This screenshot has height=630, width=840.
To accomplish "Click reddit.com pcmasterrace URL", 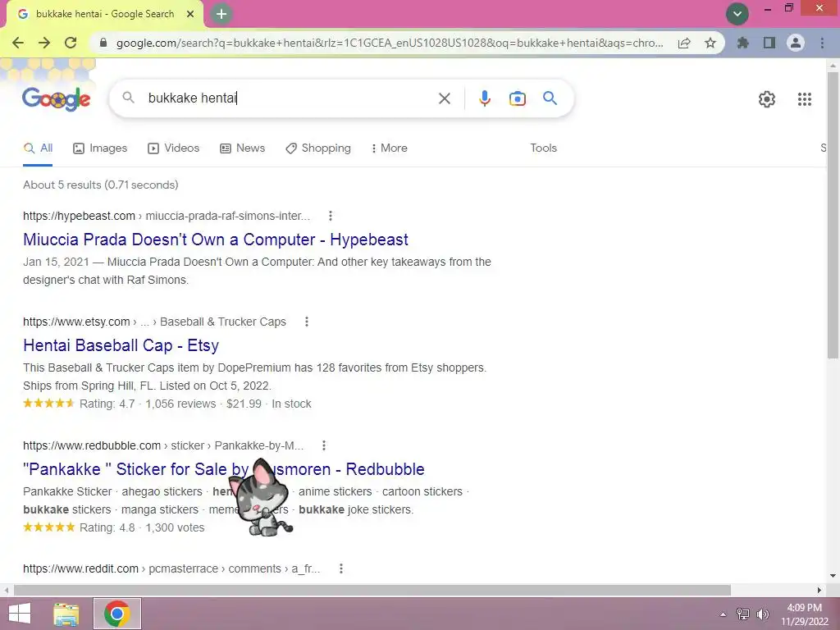I will [x=171, y=569].
